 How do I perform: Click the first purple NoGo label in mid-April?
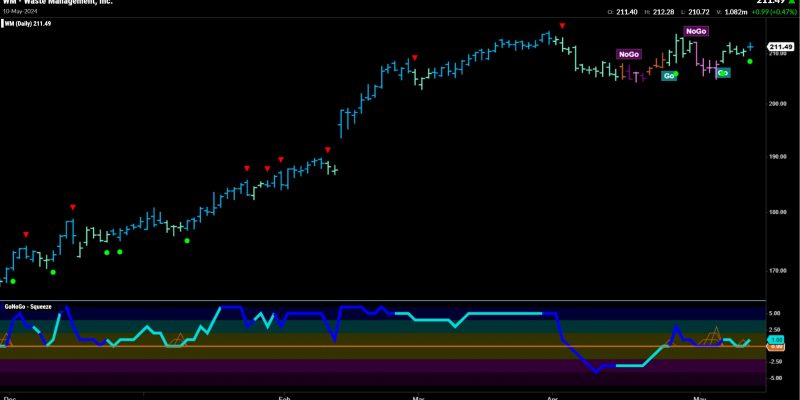[x=629, y=54]
